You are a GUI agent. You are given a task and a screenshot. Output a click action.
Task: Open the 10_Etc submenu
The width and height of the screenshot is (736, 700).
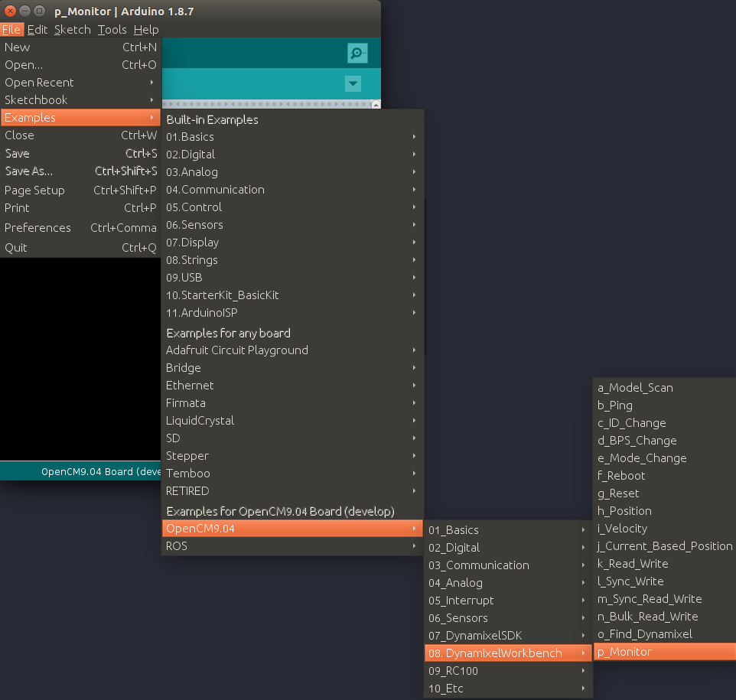pyautogui.click(x=508, y=689)
